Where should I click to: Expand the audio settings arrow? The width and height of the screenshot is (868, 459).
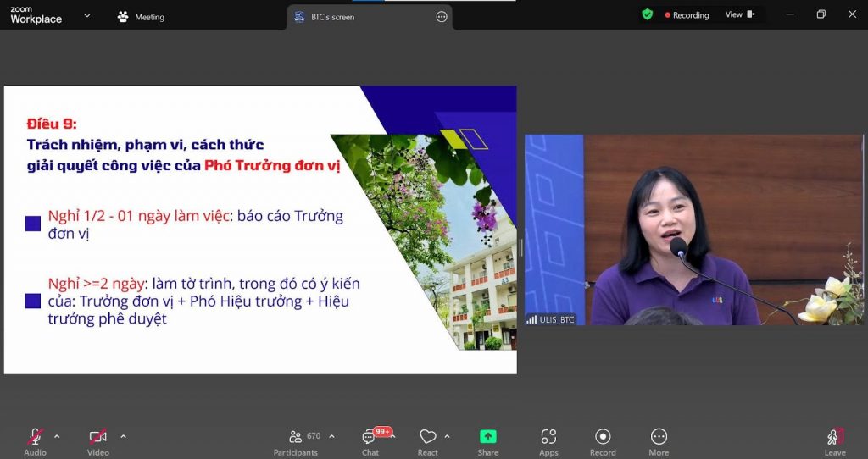(57, 436)
